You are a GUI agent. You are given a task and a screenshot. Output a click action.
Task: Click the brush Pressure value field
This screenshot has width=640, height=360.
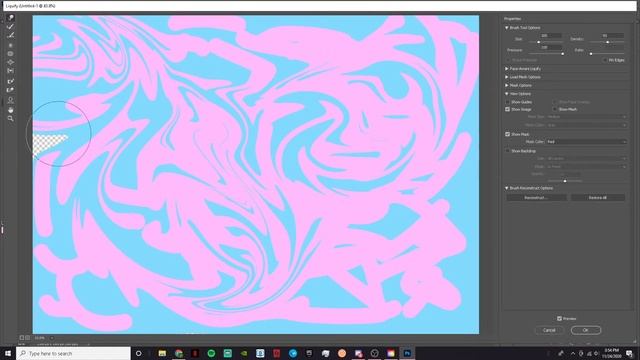551,47
